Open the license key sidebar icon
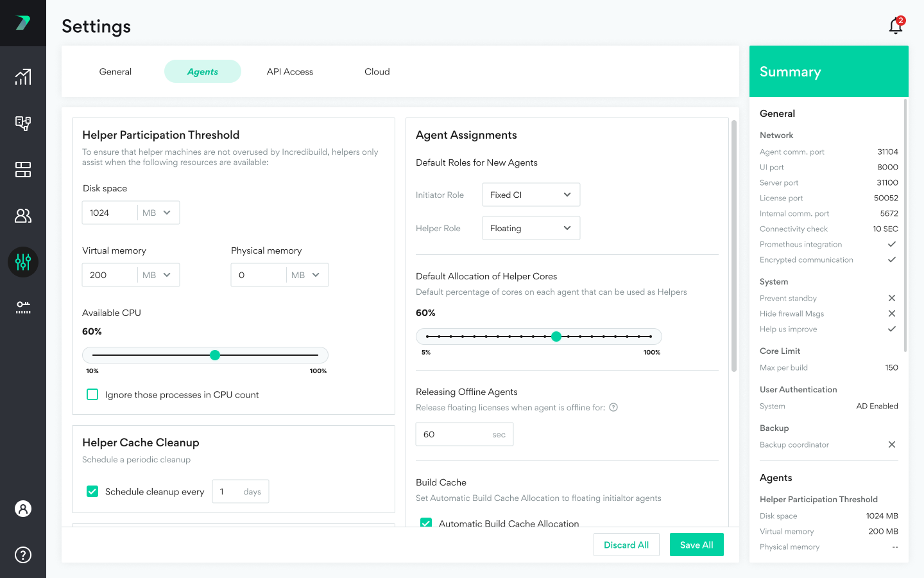 point(23,308)
